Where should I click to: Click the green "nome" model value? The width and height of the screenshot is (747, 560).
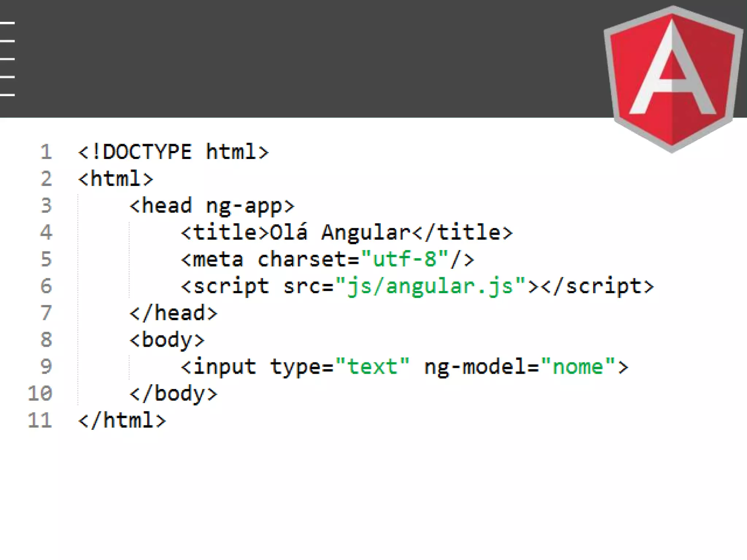578,367
